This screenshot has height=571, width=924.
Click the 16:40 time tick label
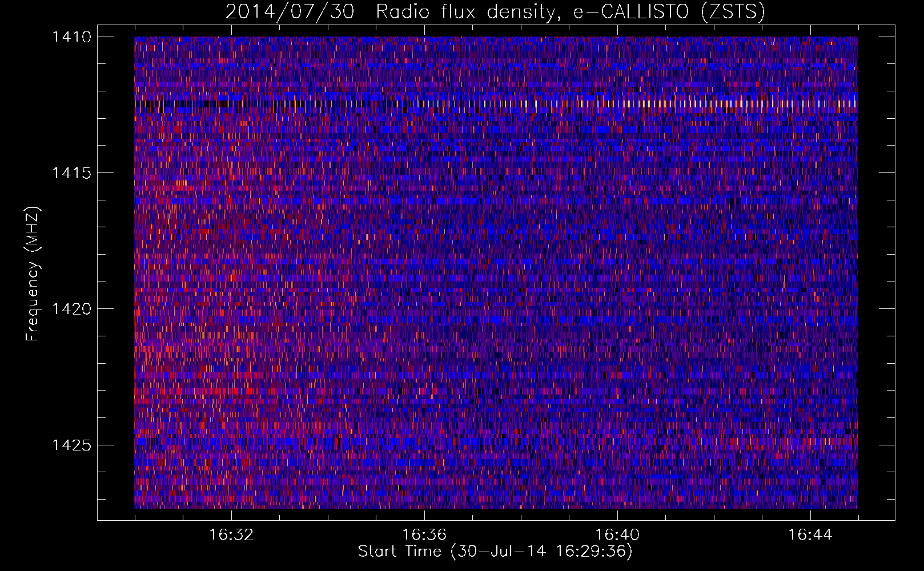click(x=617, y=535)
